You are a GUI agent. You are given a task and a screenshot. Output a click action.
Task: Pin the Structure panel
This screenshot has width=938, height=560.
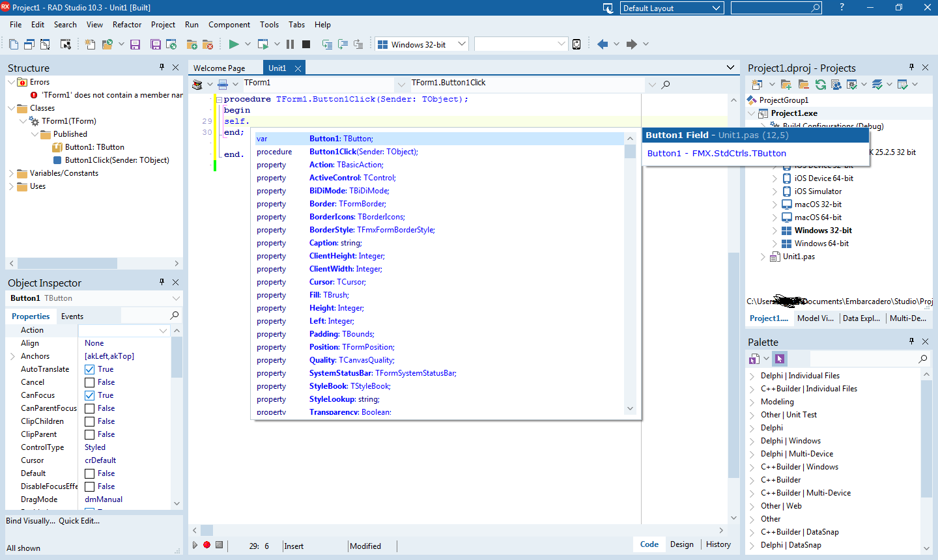point(162,67)
